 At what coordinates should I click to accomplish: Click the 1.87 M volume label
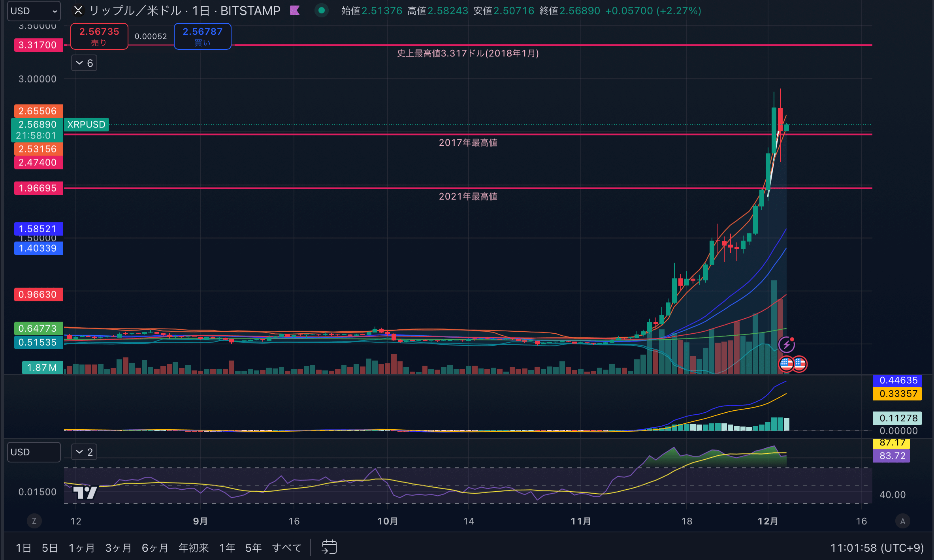click(x=42, y=368)
